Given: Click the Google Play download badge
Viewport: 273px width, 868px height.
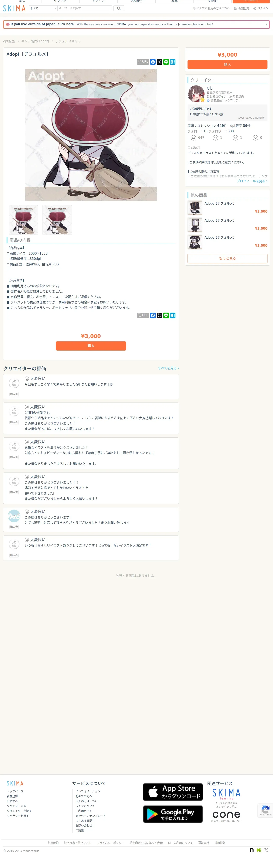Looking at the screenshot, I should [173, 814].
